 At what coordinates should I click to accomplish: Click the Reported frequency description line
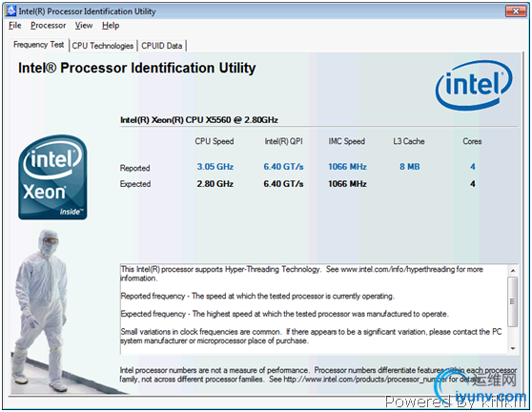coord(257,297)
